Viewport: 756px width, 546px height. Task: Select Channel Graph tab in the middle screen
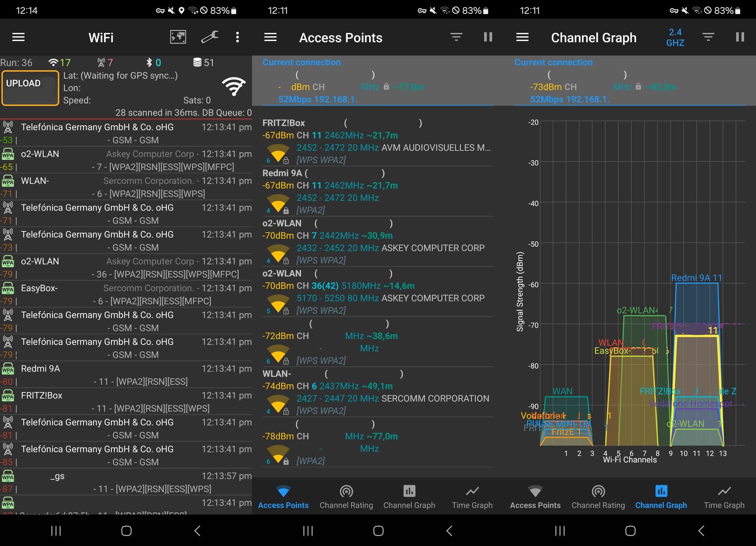click(409, 497)
